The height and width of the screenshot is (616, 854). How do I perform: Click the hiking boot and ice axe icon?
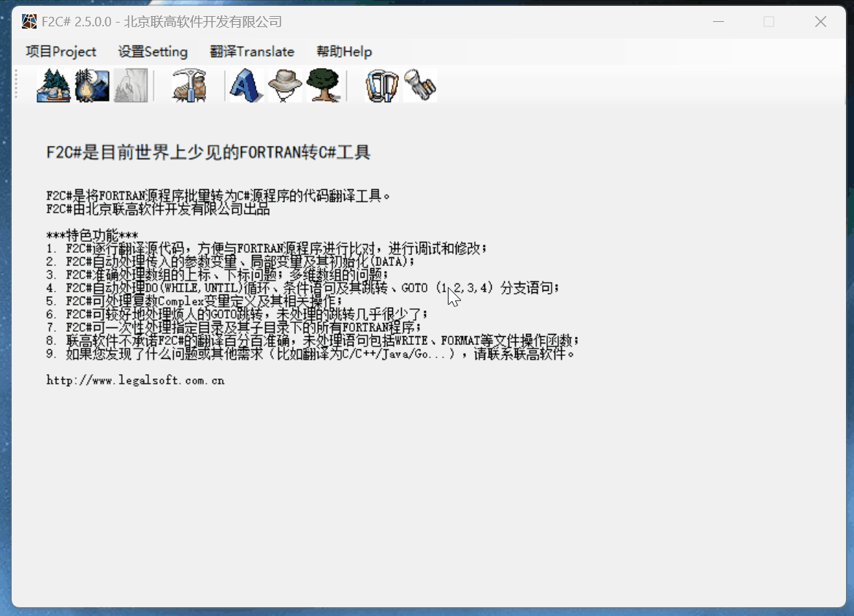pyautogui.click(x=189, y=85)
